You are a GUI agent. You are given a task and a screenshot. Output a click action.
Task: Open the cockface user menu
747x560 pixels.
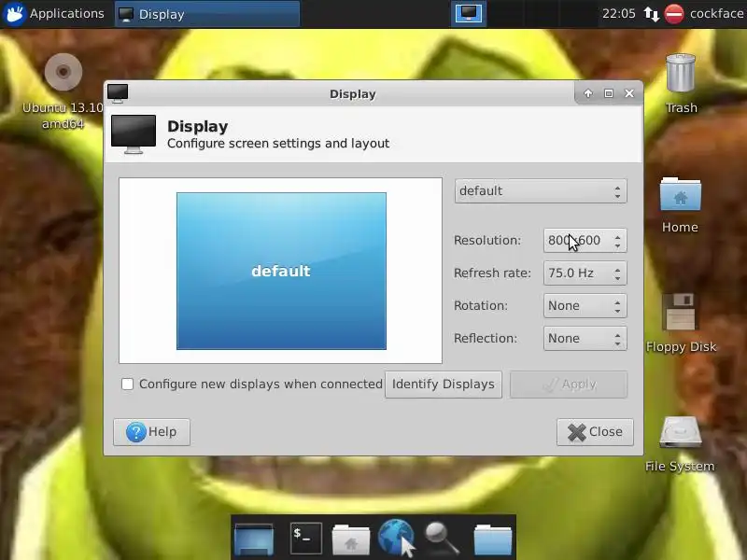click(x=716, y=14)
